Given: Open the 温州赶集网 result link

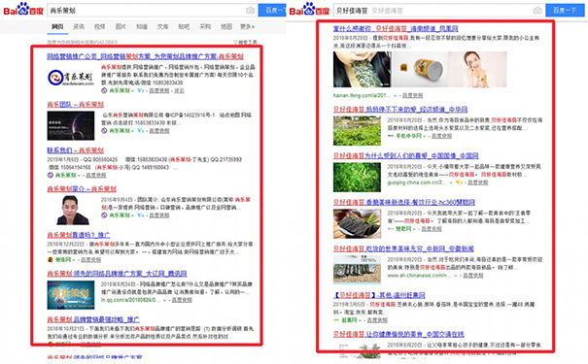Looking at the screenshot, I should click(379, 295).
